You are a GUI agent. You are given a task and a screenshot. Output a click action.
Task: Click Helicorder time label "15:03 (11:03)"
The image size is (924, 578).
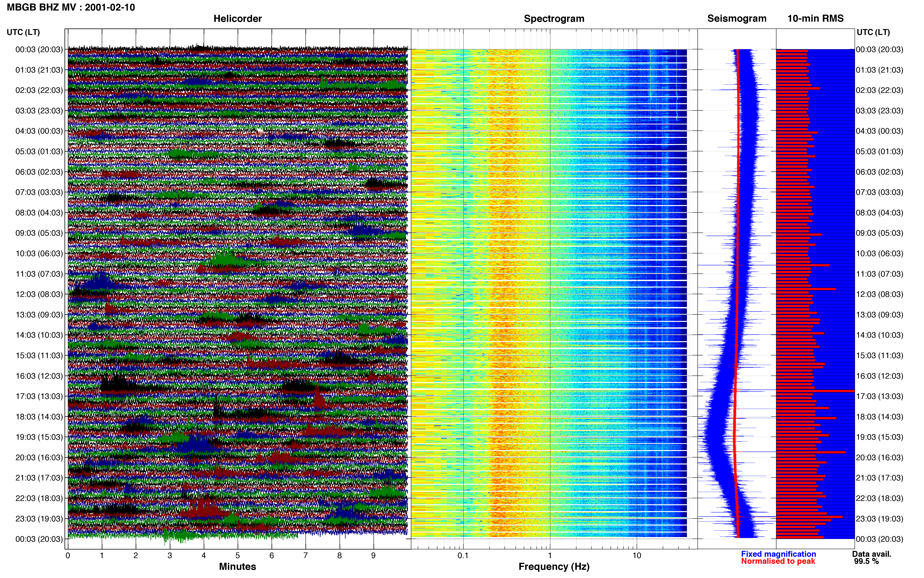tap(39, 355)
